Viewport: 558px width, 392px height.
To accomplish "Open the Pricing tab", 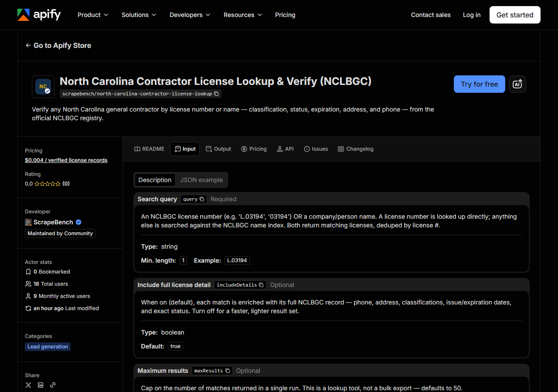I will tap(254, 149).
